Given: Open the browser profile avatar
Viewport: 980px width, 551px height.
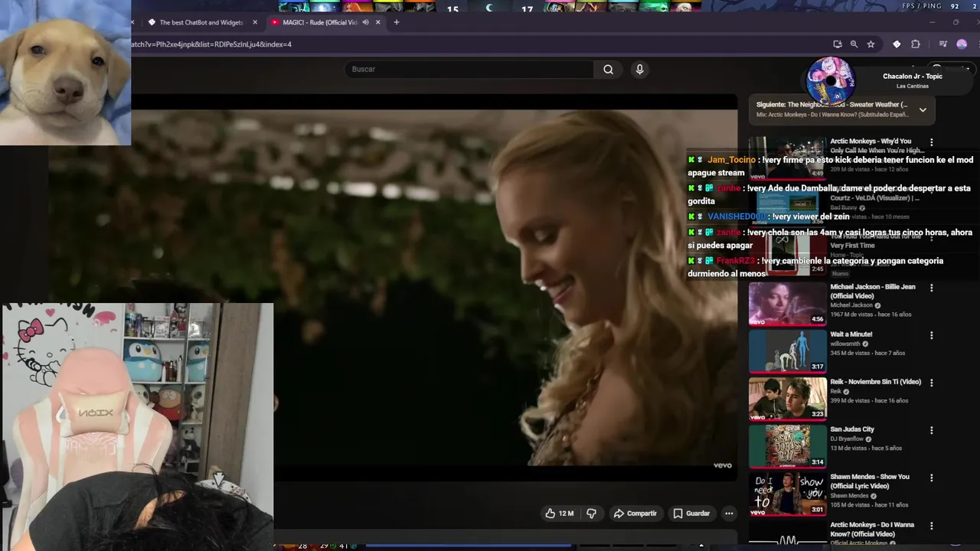Looking at the screenshot, I should (962, 44).
